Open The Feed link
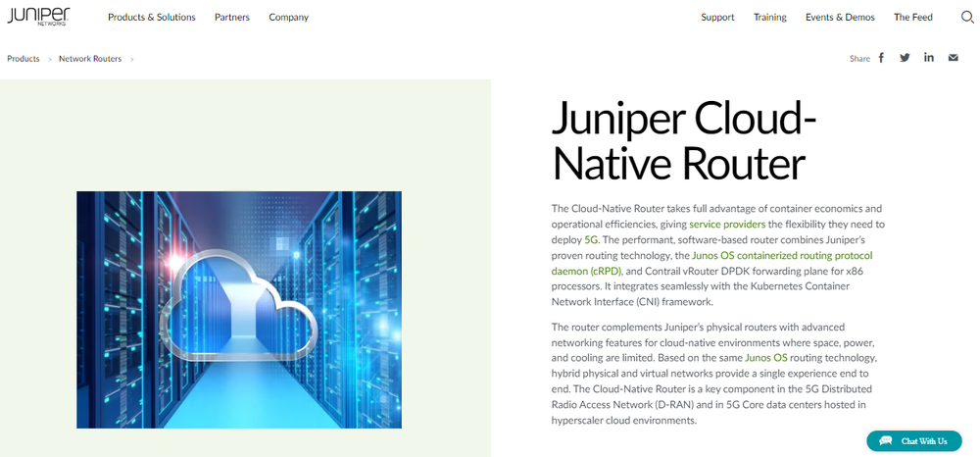Viewport: 980px width, 457px height. [913, 18]
